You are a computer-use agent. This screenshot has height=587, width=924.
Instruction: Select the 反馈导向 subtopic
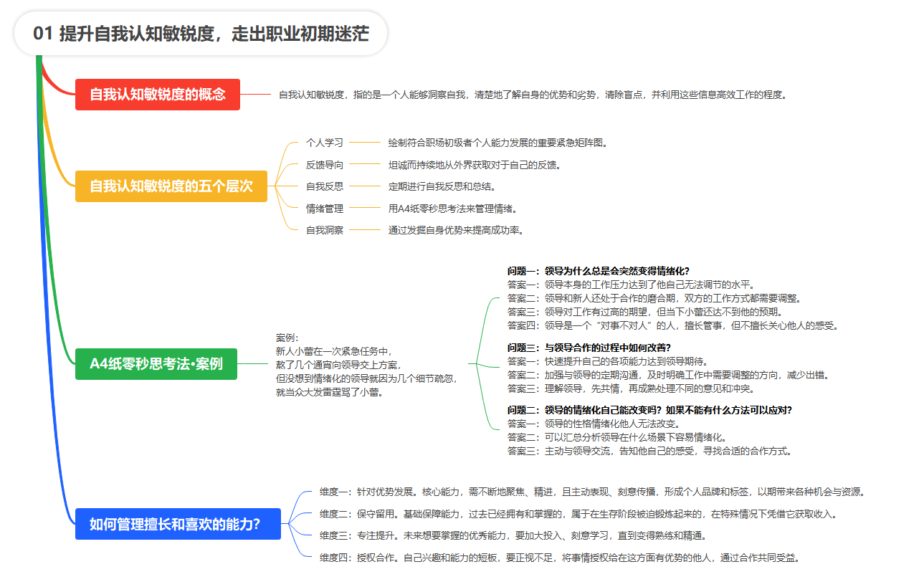pos(324,165)
